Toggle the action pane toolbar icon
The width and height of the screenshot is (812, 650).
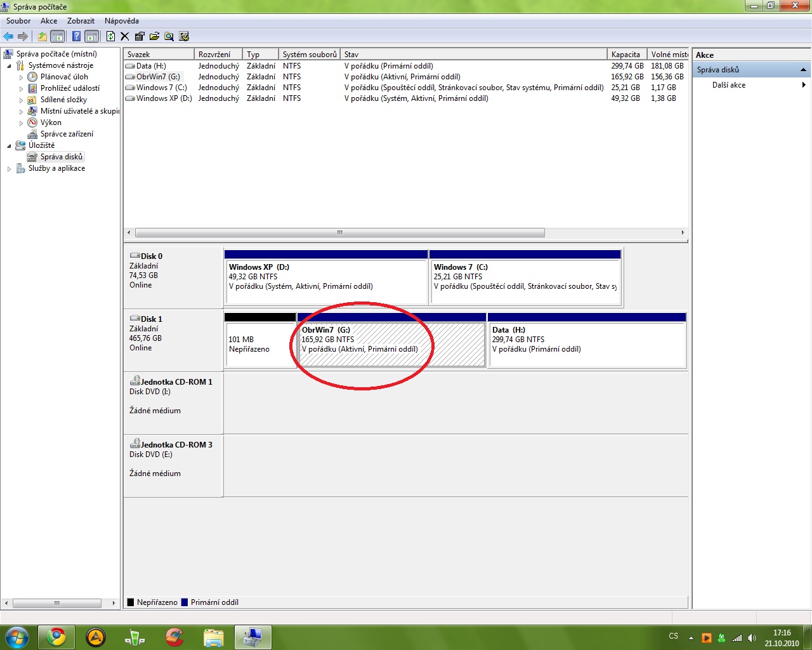91,36
